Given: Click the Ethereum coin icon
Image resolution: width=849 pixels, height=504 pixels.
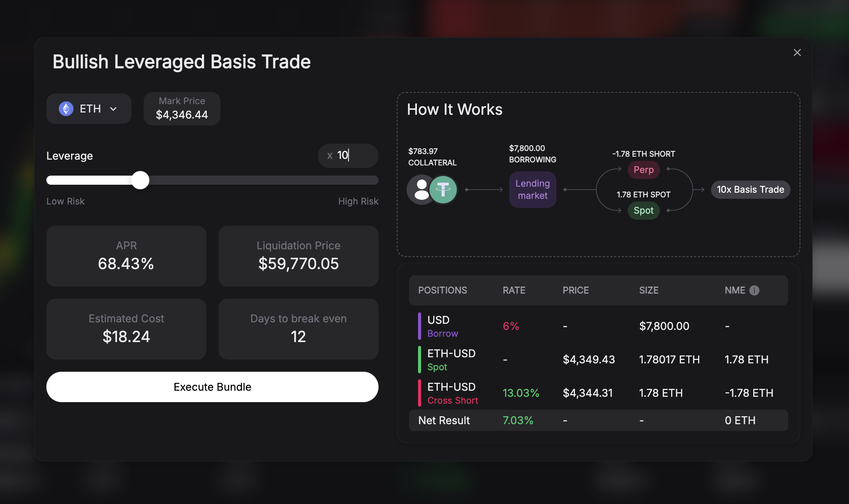Looking at the screenshot, I should coord(66,109).
